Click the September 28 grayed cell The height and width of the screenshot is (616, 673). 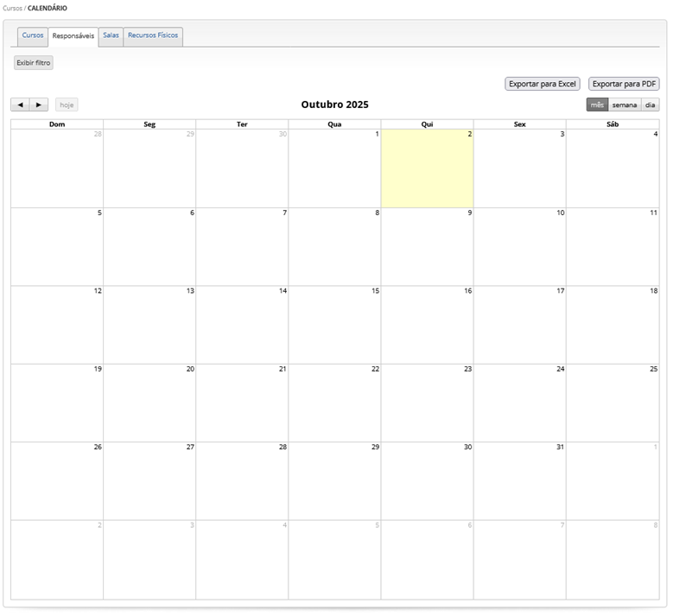57,168
